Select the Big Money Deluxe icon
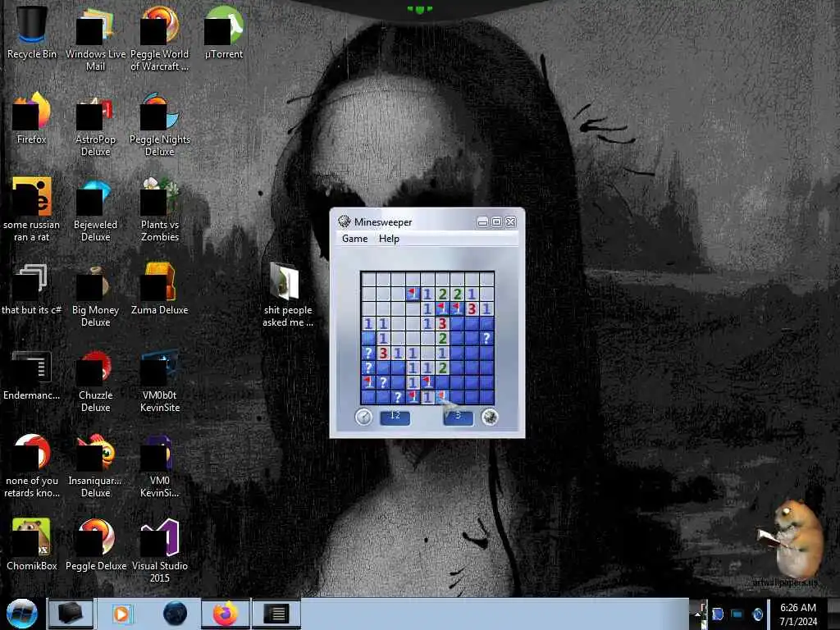 [95, 294]
